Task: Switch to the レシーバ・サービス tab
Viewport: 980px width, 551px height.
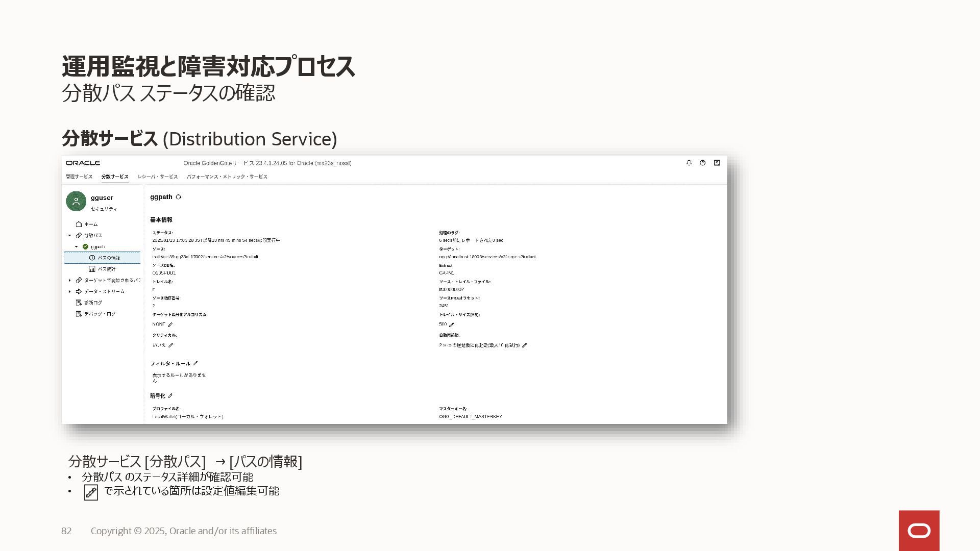Action: (x=158, y=177)
